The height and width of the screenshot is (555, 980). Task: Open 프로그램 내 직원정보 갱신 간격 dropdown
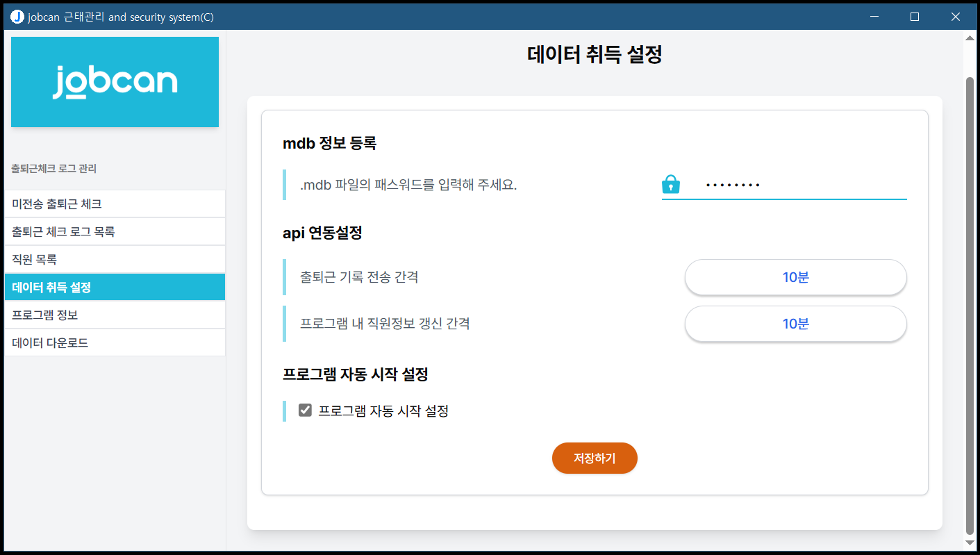[795, 324]
